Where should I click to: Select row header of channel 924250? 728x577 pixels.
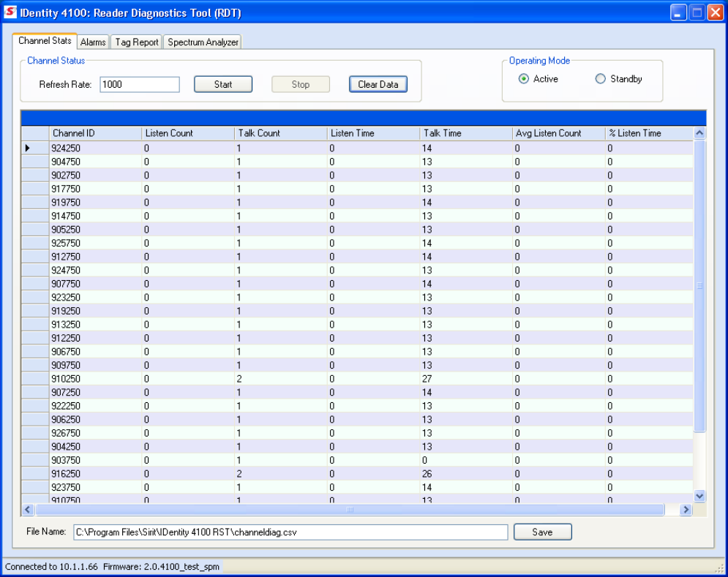pyautogui.click(x=35, y=148)
